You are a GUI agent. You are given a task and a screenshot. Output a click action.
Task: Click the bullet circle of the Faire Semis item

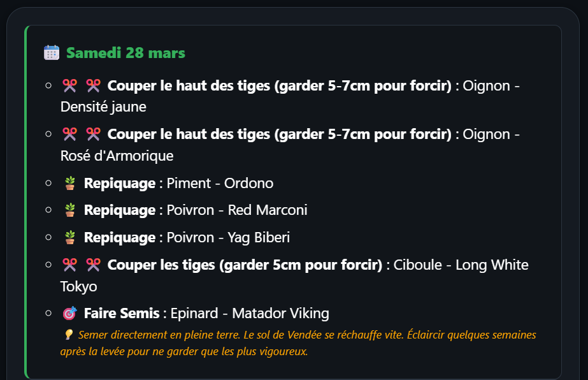(48, 314)
